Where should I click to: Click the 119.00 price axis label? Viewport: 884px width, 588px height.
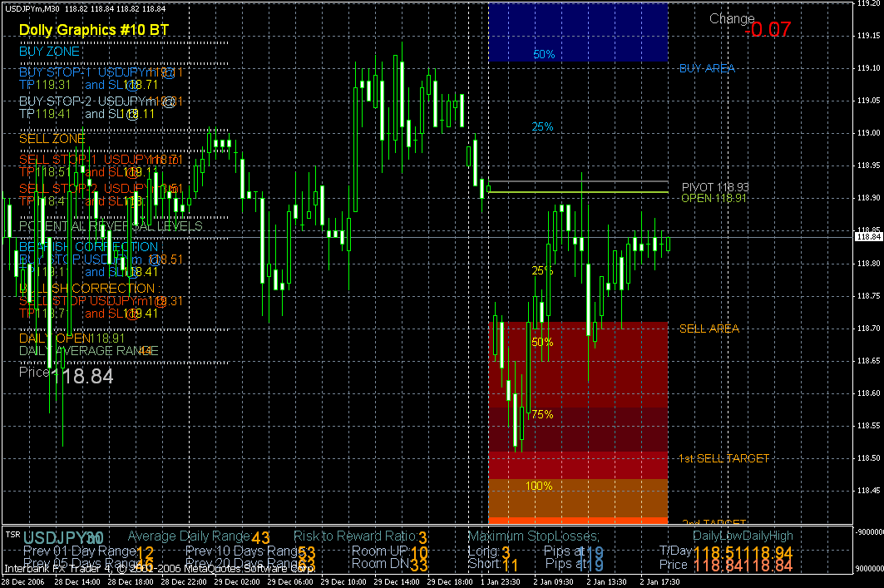tap(869, 133)
